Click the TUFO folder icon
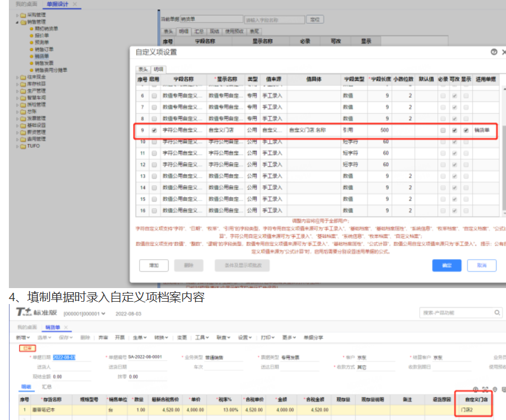The image size is (506, 420). point(22,146)
